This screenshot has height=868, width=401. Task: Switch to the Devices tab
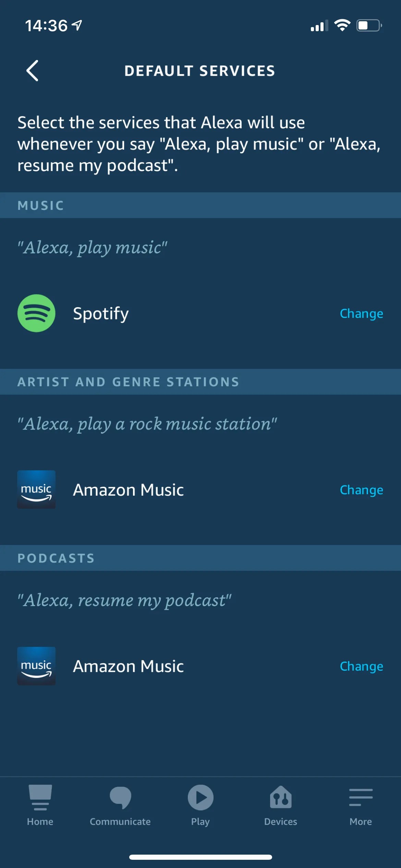[280, 797]
